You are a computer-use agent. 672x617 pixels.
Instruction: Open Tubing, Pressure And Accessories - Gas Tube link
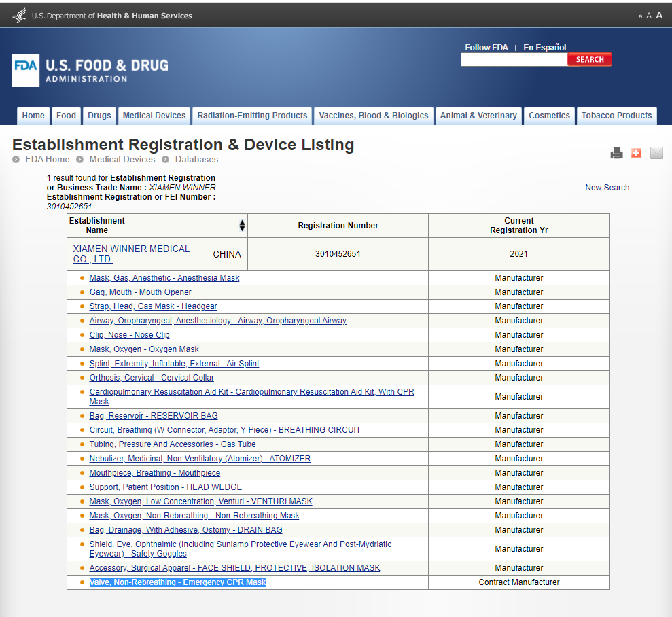tap(173, 444)
